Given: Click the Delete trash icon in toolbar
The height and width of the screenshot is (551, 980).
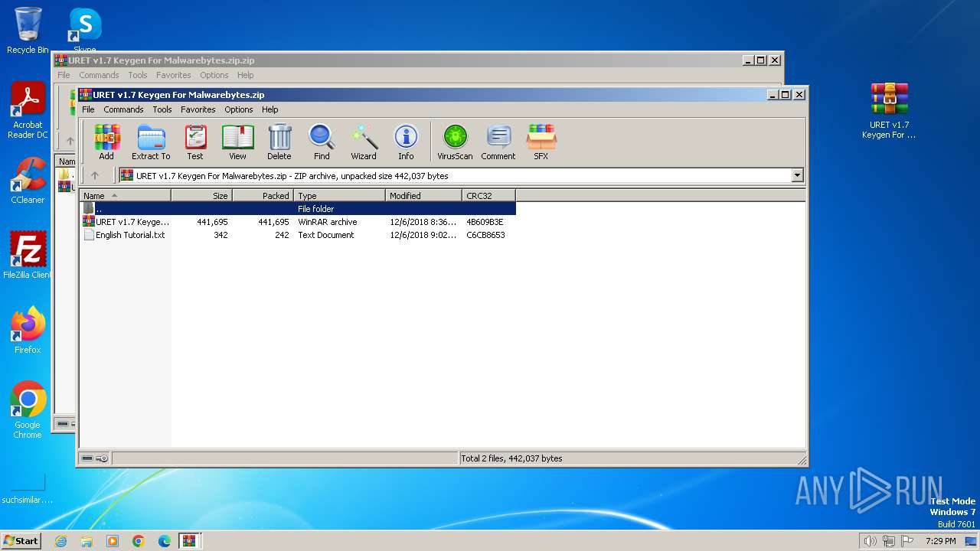Looking at the screenshot, I should [279, 142].
